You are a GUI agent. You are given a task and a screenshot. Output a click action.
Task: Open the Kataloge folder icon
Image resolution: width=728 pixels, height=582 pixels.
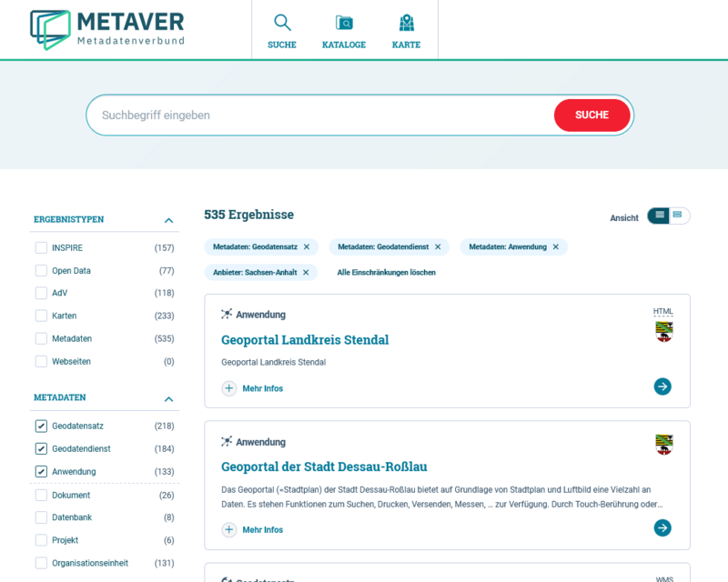[344, 22]
